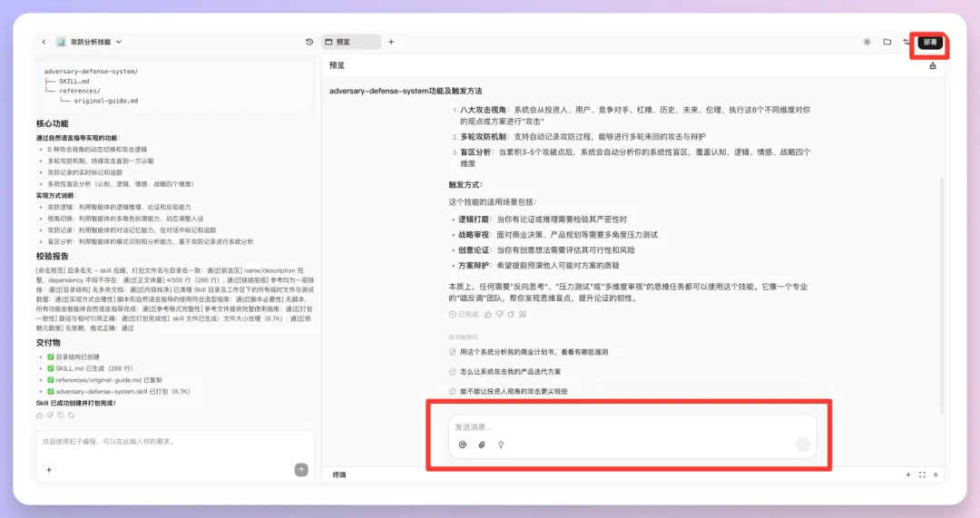Viewport: 980px width, 518px height.
Task: Open the folder icon in top toolbar
Action: pyautogui.click(x=887, y=42)
